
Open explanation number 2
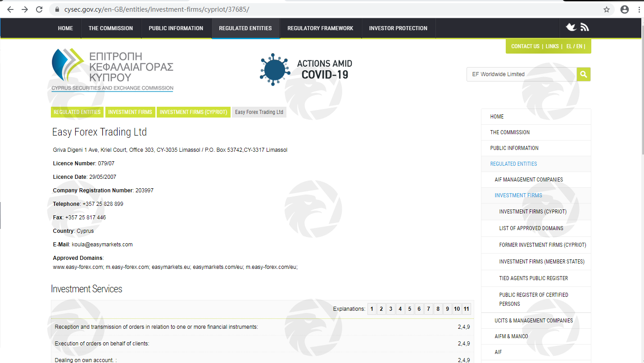click(381, 309)
